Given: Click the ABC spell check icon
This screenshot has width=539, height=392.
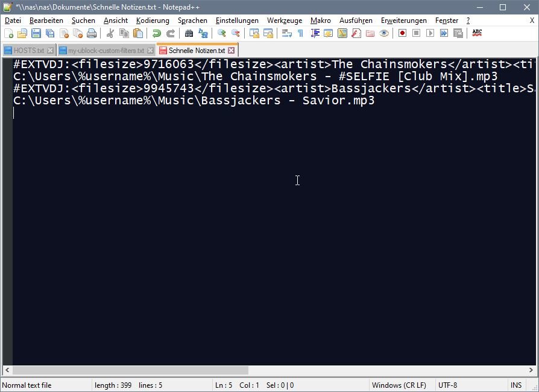Looking at the screenshot, I should tap(477, 33).
